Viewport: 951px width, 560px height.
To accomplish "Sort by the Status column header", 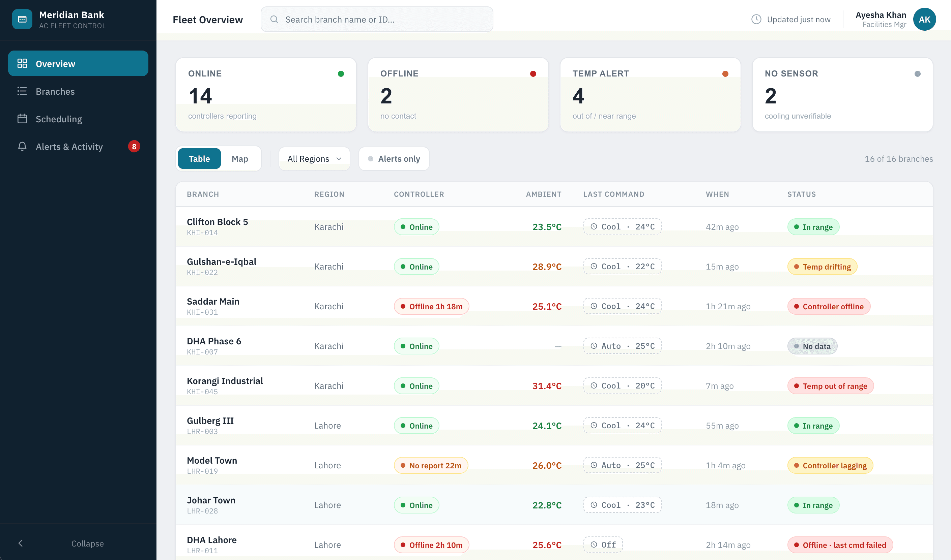I will click(802, 194).
